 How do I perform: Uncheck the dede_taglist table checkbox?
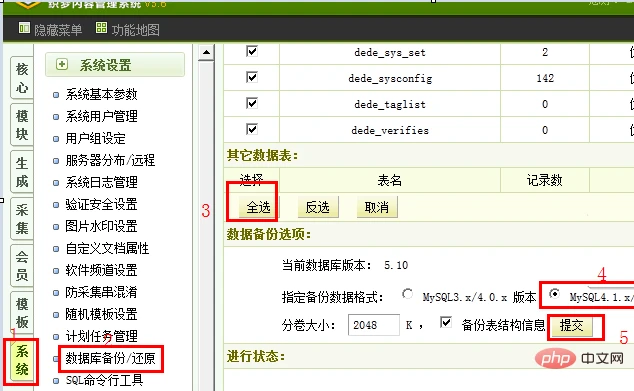[x=252, y=104]
